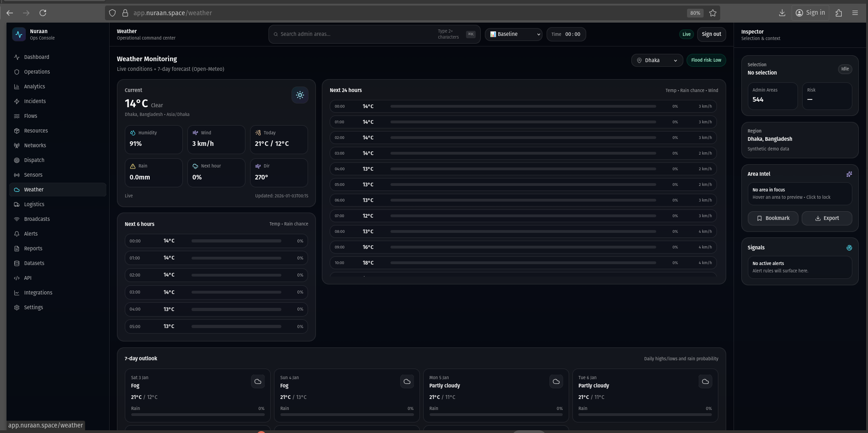Click the Nuraan logo icon
The height and width of the screenshot is (433, 868).
click(x=19, y=35)
